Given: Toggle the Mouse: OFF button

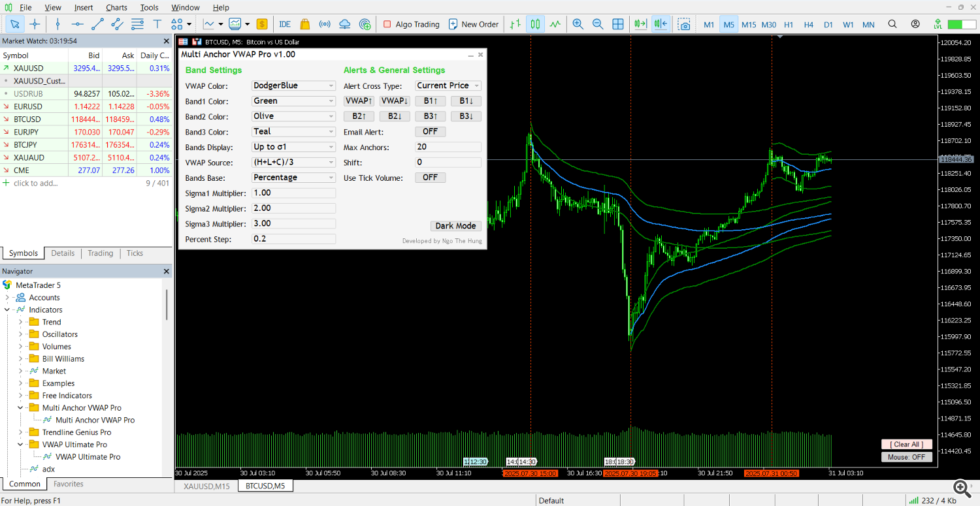Looking at the screenshot, I should 906,457.
